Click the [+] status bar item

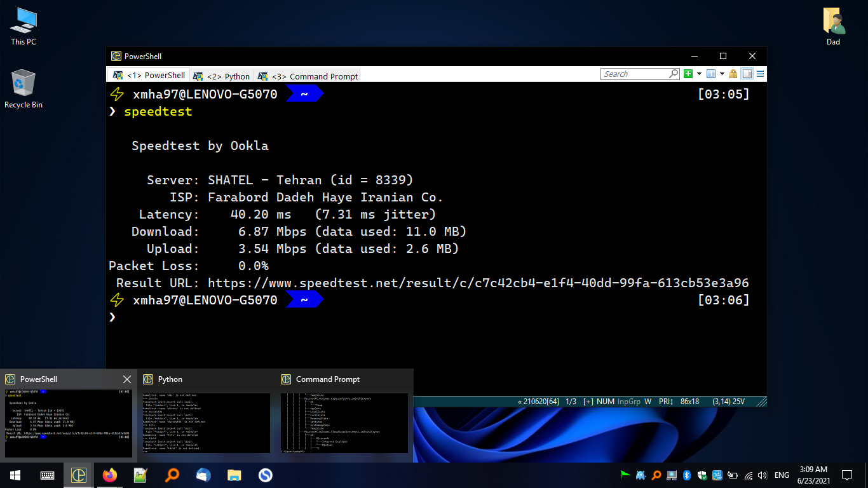tap(588, 402)
